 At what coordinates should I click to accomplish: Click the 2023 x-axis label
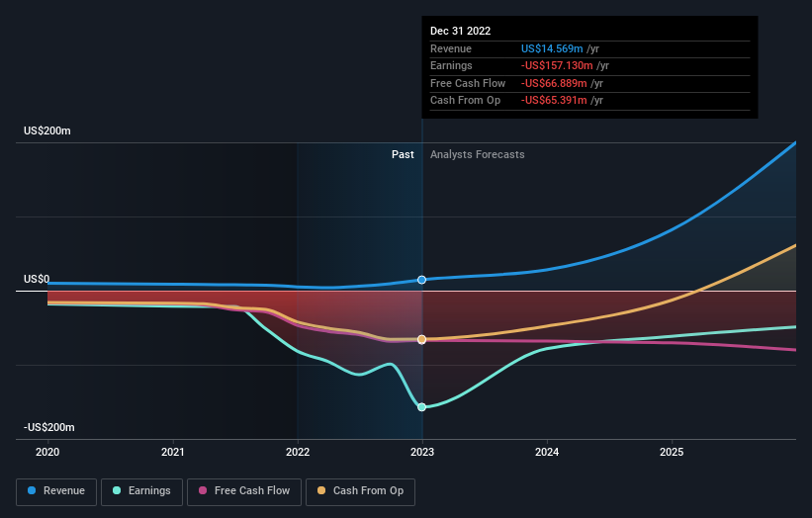[x=422, y=452]
